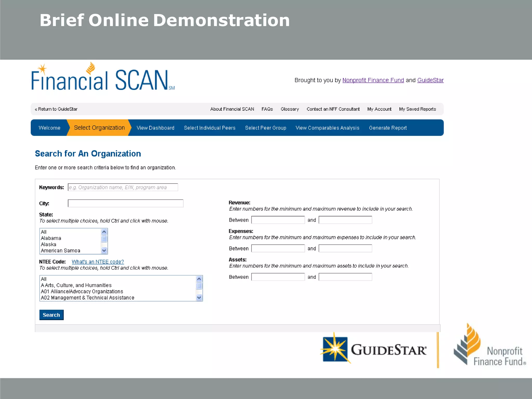Click Return to GuideStar link
This screenshot has width=532, height=399.
[56, 109]
